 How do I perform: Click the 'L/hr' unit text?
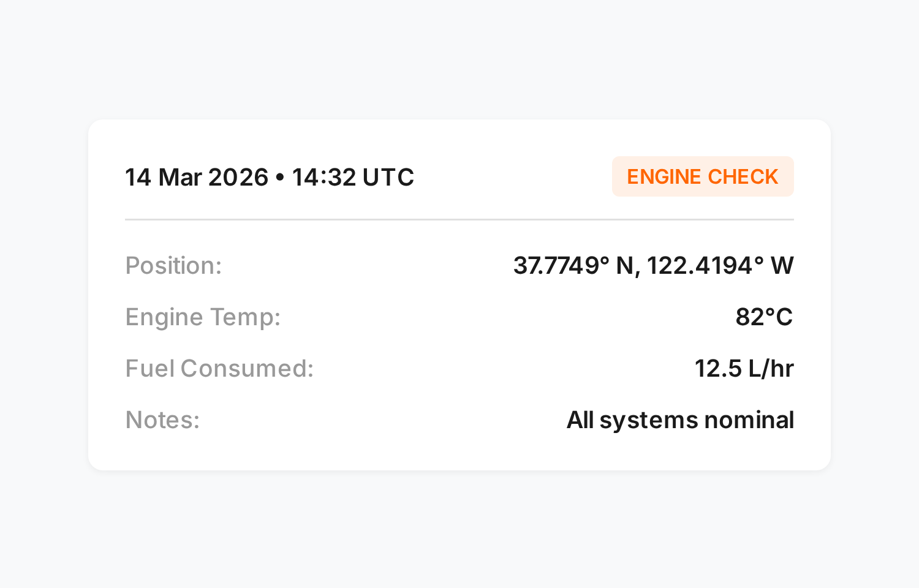pyautogui.click(x=771, y=369)
